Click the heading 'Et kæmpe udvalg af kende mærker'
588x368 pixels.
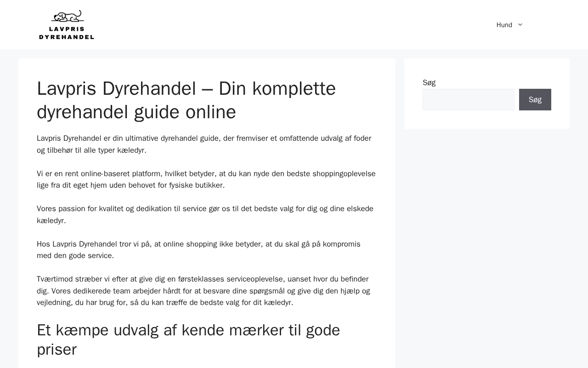point(188,330)
